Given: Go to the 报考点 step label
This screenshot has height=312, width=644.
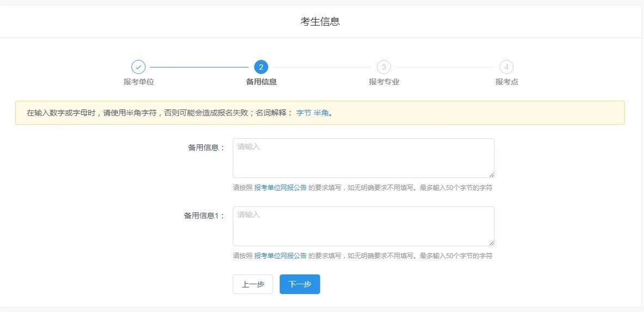Looking at the screenshot, I should click(506, 82).
